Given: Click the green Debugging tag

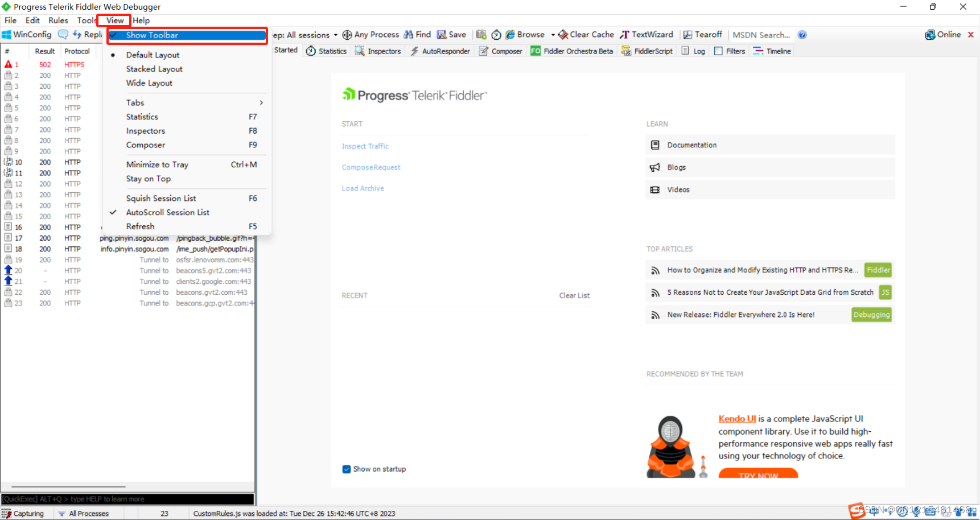Looking at the screenshot, I should pyautogui.click(x=871, y=315).
